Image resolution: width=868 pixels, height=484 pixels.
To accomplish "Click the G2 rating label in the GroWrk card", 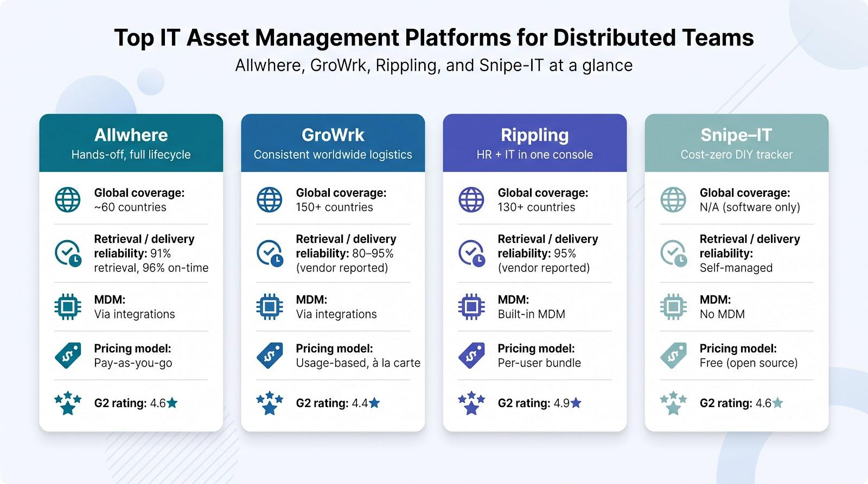I will pos(322,403).
